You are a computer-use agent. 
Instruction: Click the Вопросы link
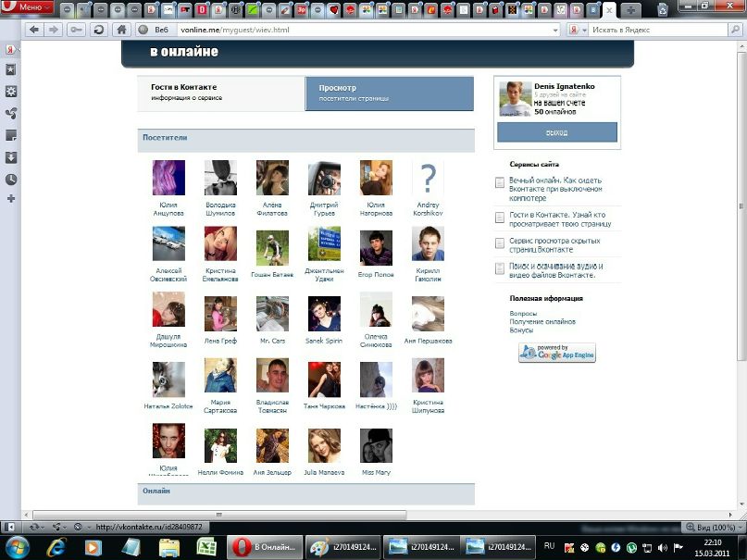523,314
